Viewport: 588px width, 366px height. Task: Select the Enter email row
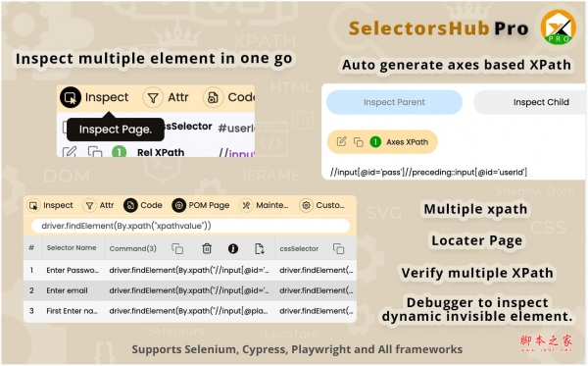[x=190, y=290]
